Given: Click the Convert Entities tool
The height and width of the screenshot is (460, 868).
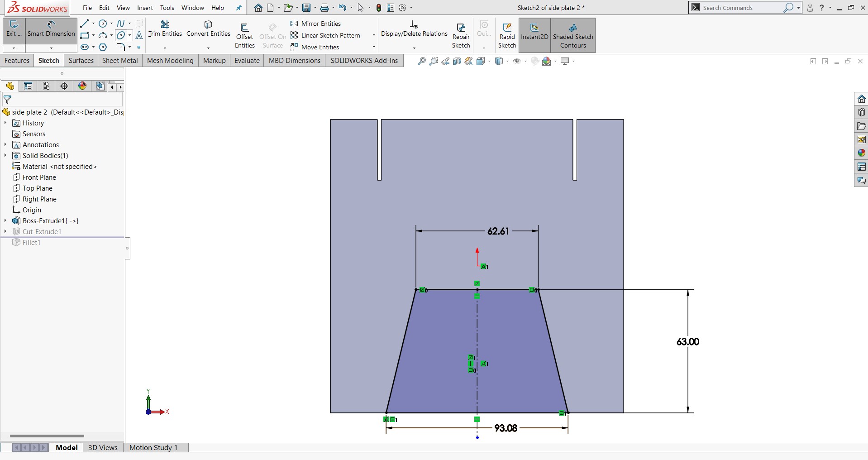Looking at the screenshot, I should point(208,29).
